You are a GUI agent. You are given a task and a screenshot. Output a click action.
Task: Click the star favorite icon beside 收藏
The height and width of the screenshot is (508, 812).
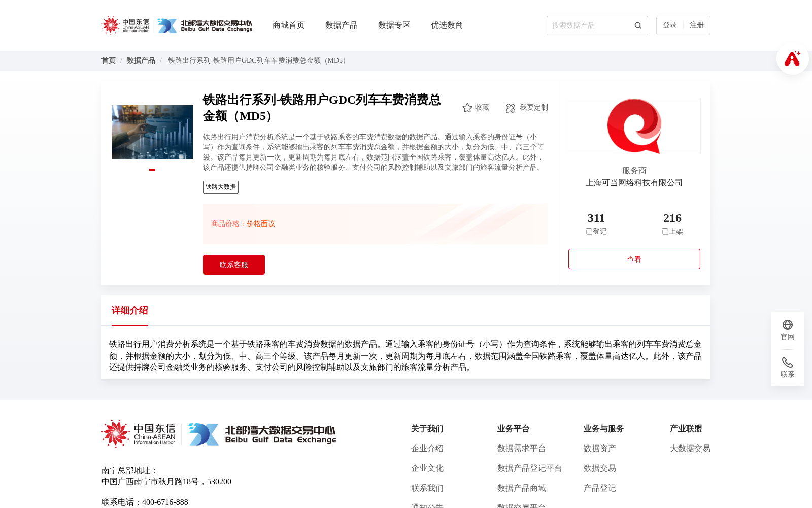(467, 108)
